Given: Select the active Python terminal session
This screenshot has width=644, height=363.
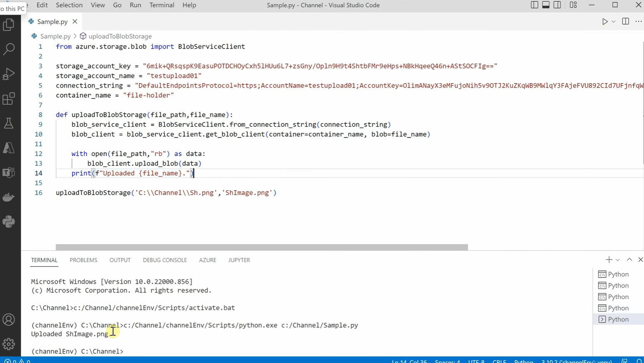Looking at the screenshot, I should click(x=618, y=319).
